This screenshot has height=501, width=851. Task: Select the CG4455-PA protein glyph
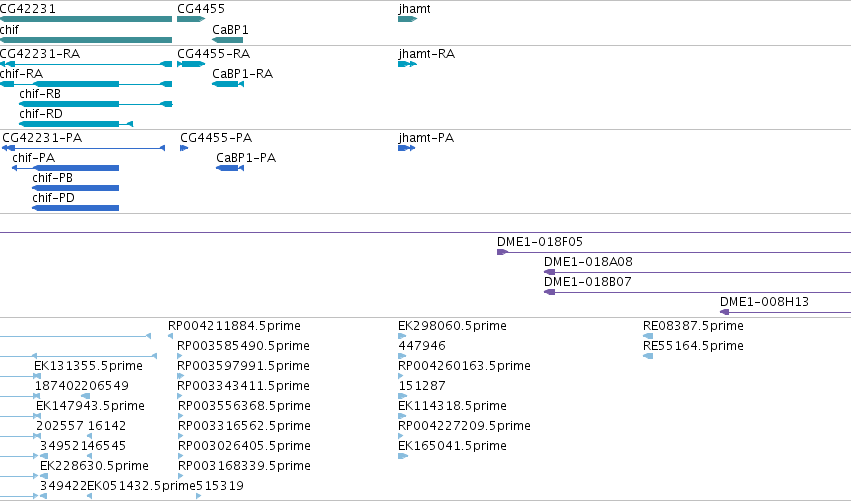coord(184,148)
